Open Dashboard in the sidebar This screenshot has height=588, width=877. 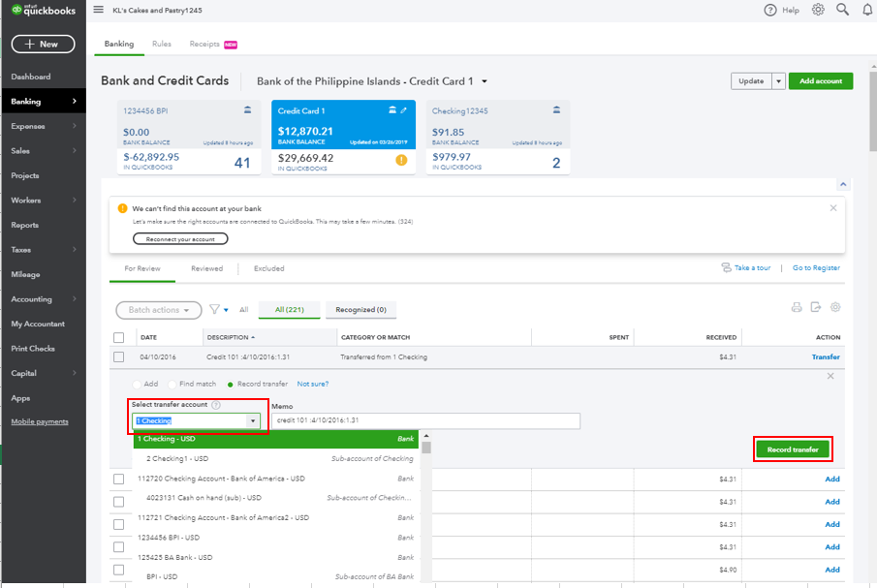tap(31, 77)
